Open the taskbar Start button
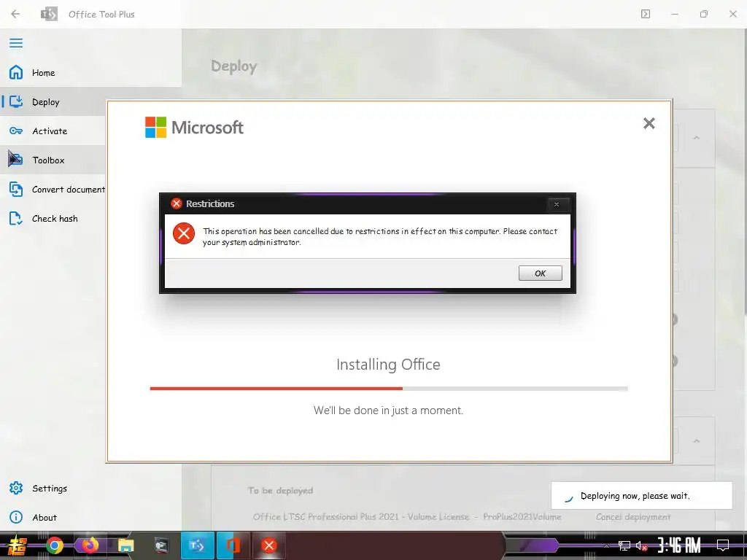The width and height of the screenshot is (747, 560). (16, 545)
